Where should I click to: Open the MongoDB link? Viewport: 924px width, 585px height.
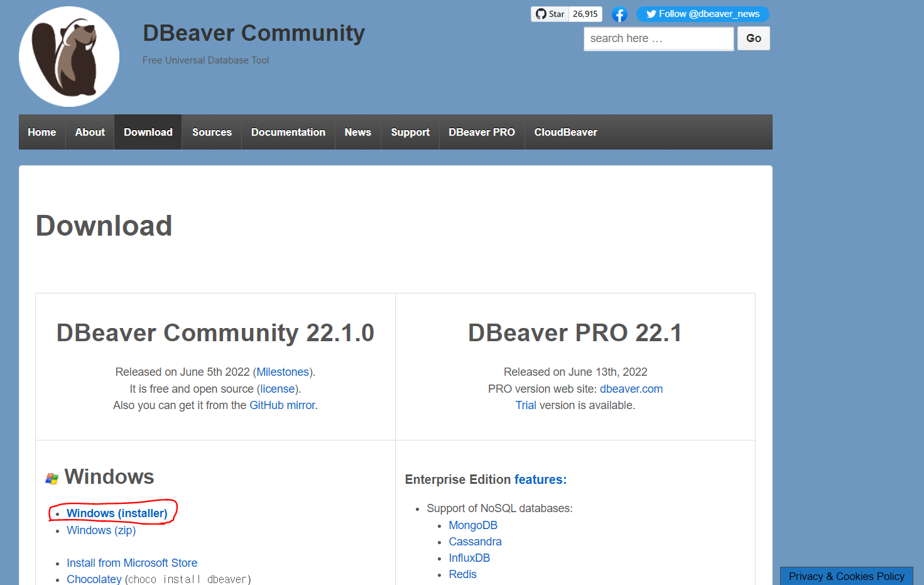pyautogui.click(x=473, y=525)
